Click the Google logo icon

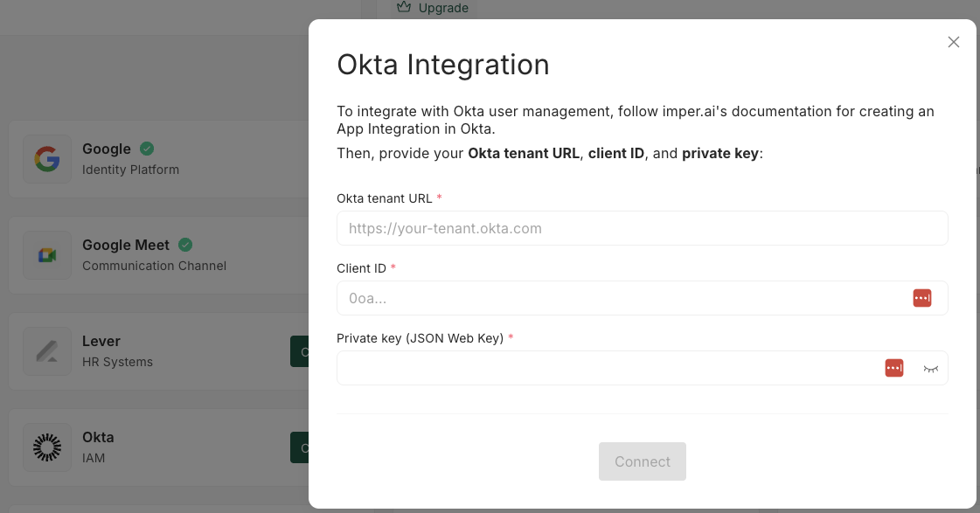point(47,159)
